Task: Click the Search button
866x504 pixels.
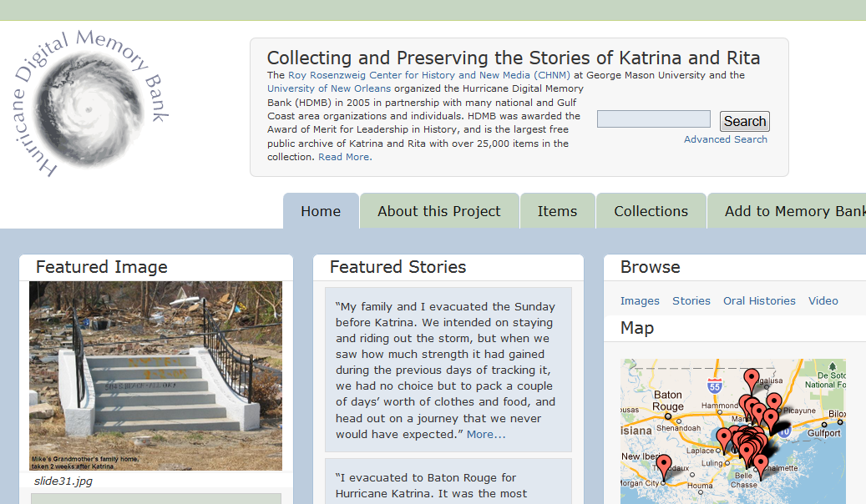Action: point(745,121)
